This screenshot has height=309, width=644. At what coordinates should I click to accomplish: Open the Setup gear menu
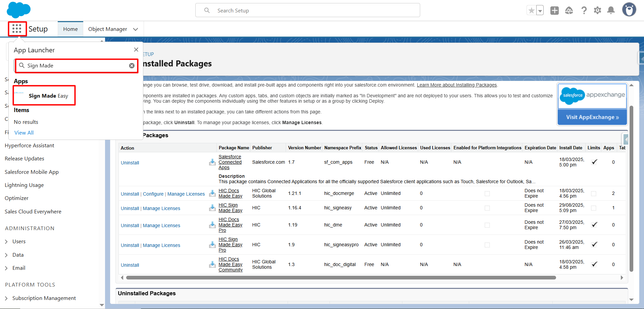coord(597,10)
